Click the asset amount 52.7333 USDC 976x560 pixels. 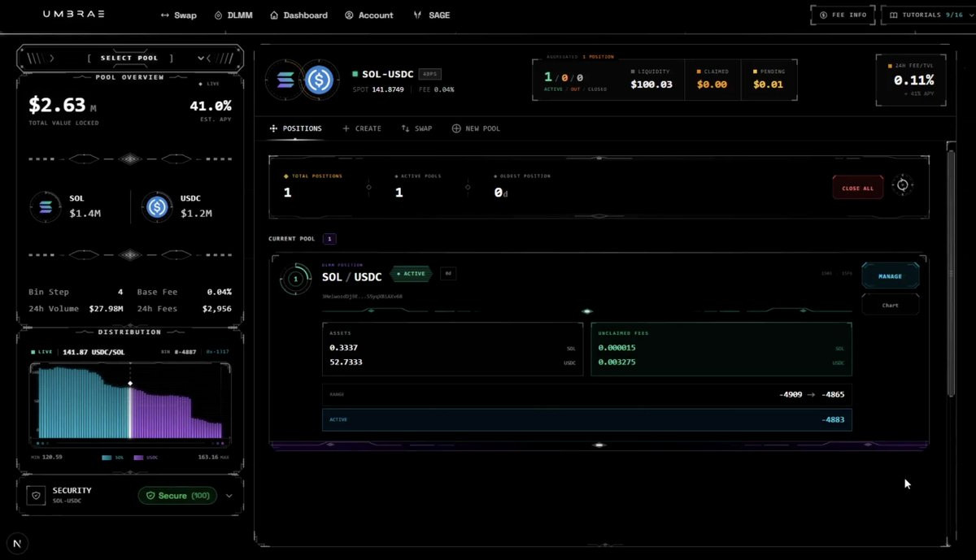[x=346, y=362]
